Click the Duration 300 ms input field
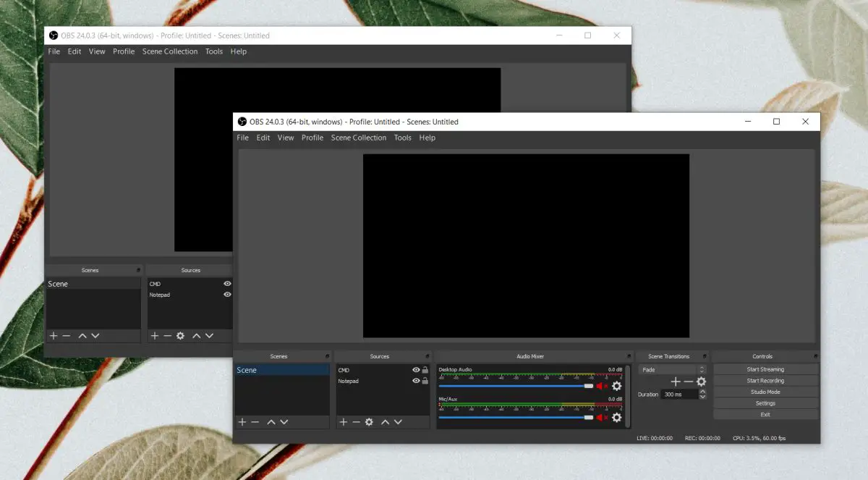Screen dimensions: 868x480 click(x=678, y=395)
